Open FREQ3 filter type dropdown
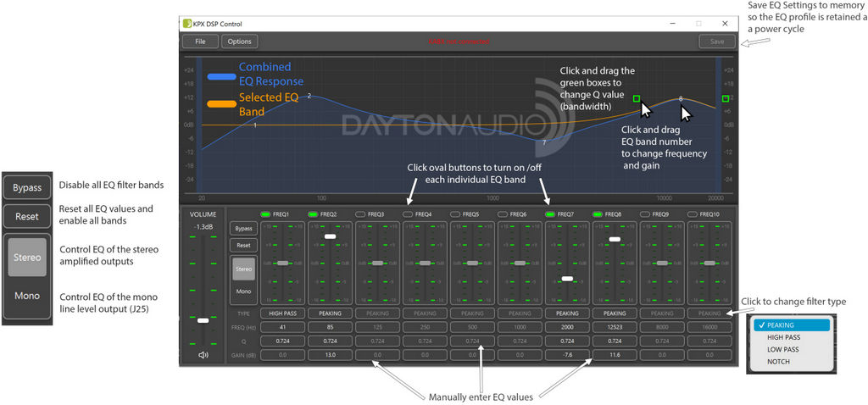This screenshot has width=868, height=405. pos(377,313)
